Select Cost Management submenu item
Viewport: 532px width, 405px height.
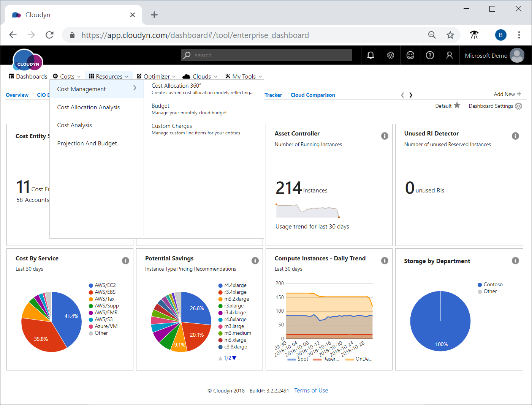tap(97, 89)
